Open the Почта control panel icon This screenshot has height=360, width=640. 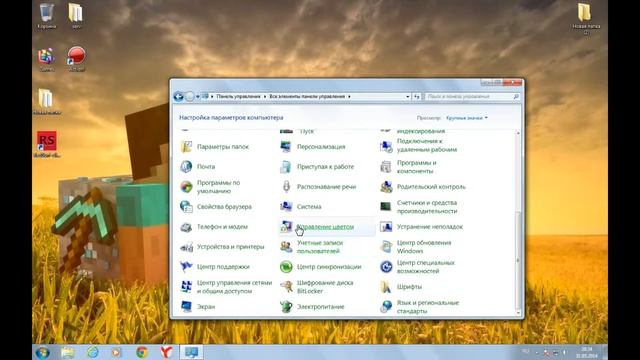pyautogui.click(x=186, y=167)
